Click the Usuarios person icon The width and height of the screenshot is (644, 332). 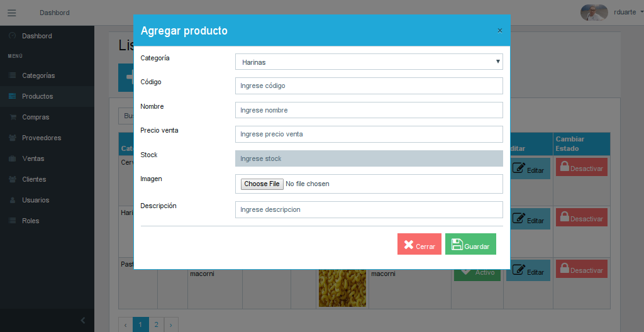[13, 200]
